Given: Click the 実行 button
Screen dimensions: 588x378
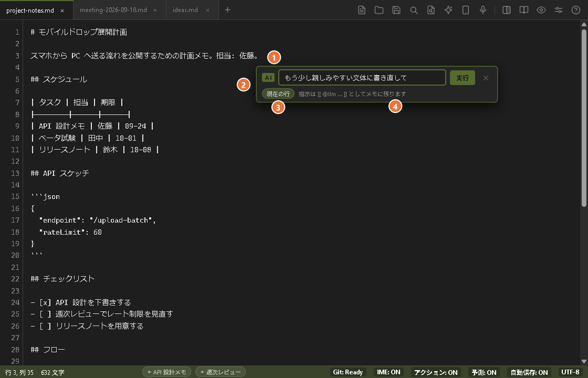Looking at the screenshot, I should pyautogui.click(x=462, y=78).
